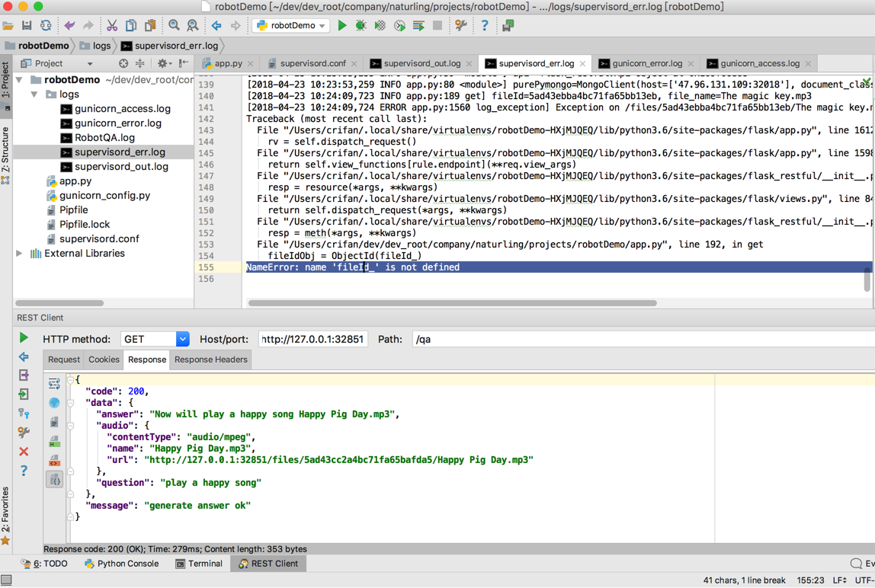Import a REST request with the green arrow icon
The height and width of the screenshot is (588, 875).
pyautogui.click(x=24, y=395)
